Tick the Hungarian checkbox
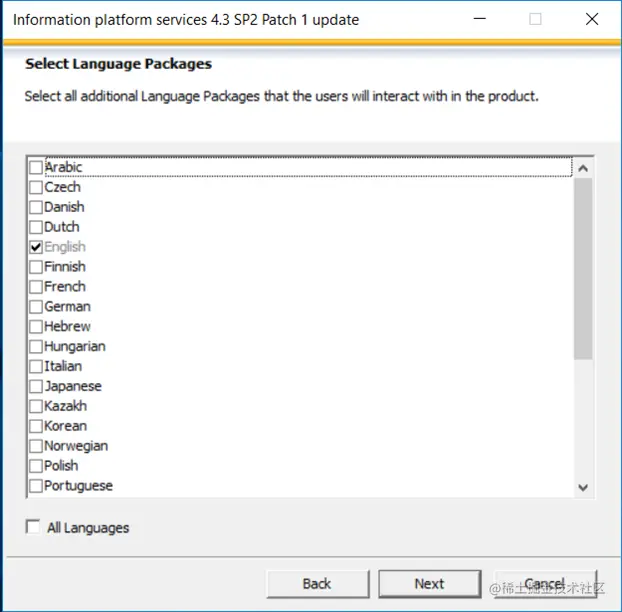This screenshot has height=612, width=622. [36, 347]
